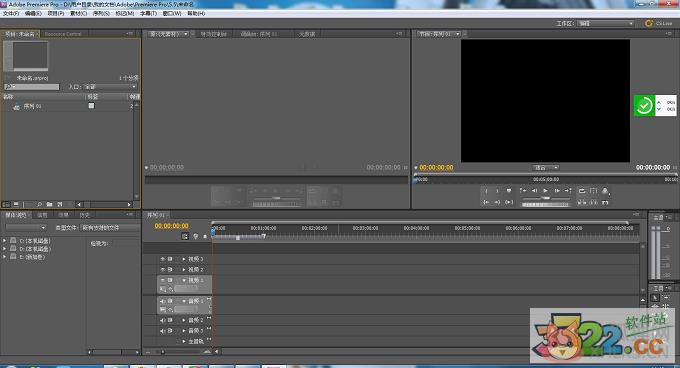Adjust the timeline zoom slider handle
680x368 pixels.
(163, 352)
